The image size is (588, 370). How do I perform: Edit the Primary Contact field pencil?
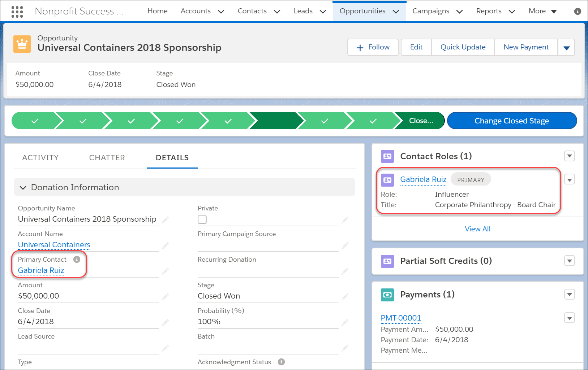(165, 271)
